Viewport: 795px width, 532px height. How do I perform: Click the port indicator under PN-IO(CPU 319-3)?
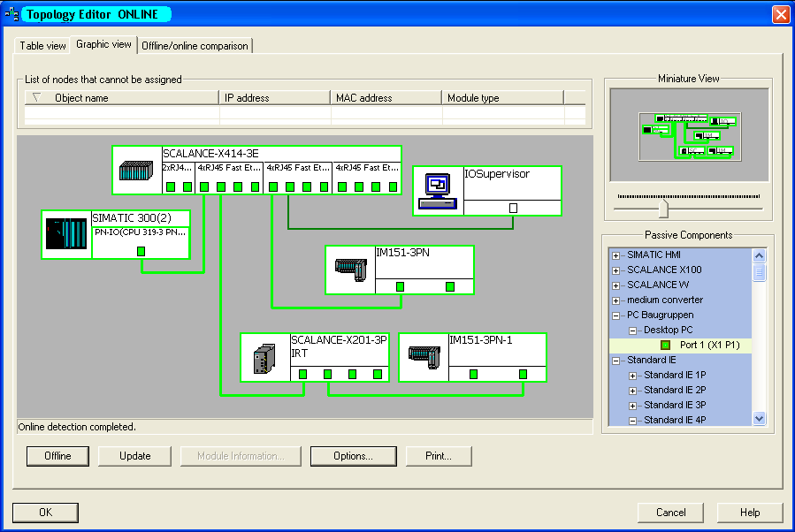141,252
